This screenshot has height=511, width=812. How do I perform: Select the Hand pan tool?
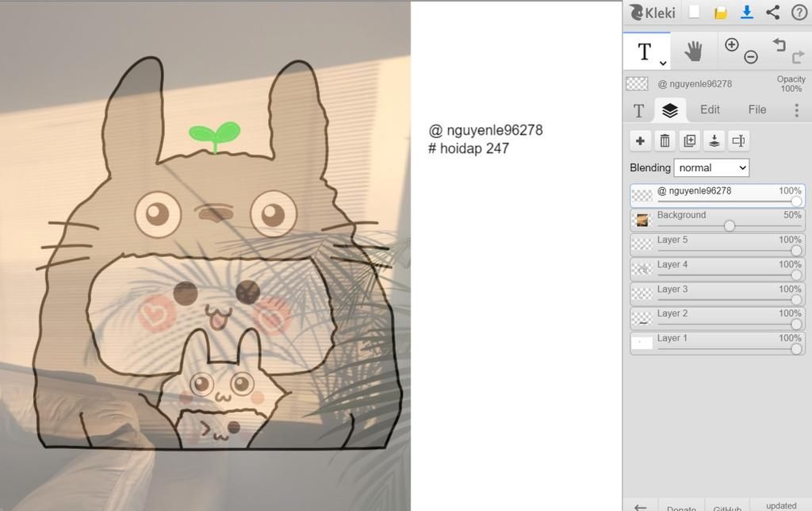[x=693, y=52]
